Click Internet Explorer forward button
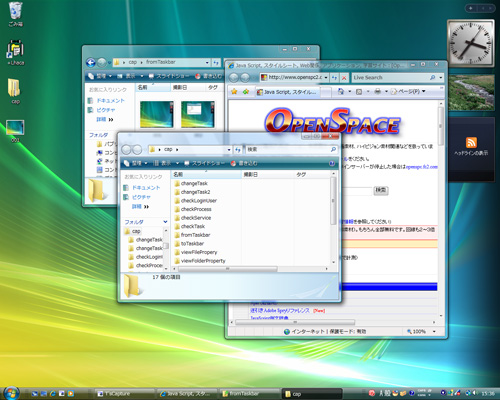 click(x=245, y=78)
